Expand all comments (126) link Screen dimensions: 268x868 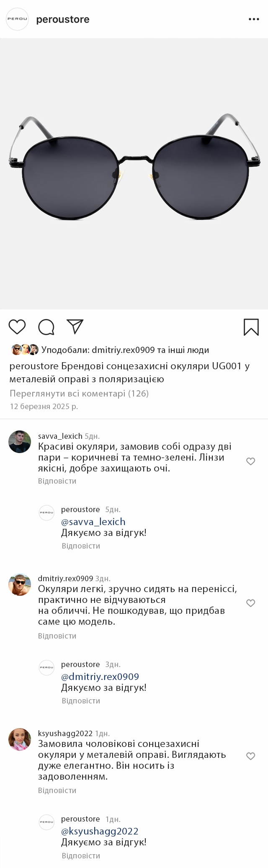(x=79, y=393)
